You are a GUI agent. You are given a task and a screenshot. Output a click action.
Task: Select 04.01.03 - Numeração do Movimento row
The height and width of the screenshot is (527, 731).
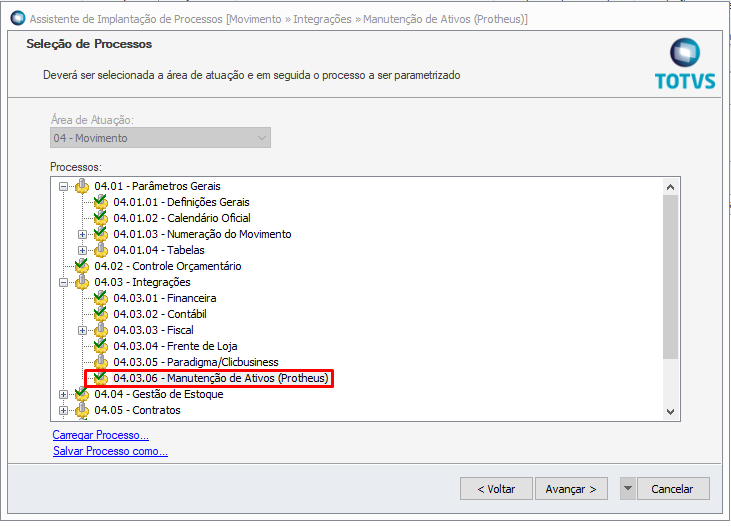click(x=202, y=234)
